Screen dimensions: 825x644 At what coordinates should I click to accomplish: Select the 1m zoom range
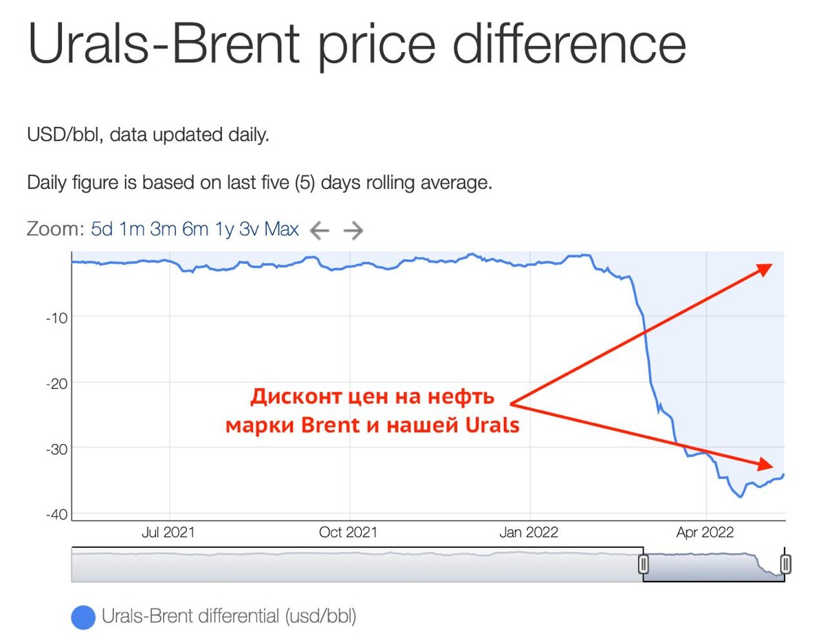(x=132, y=230)
